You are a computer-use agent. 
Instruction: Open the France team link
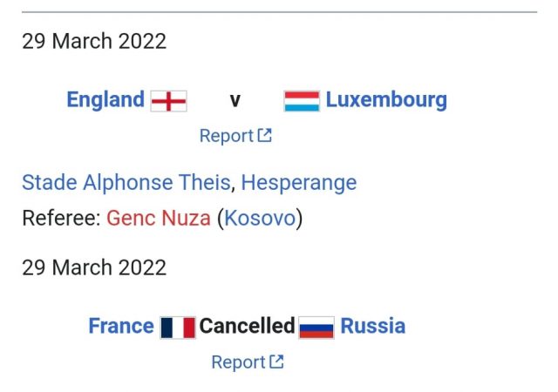click(x=121, y=326)
